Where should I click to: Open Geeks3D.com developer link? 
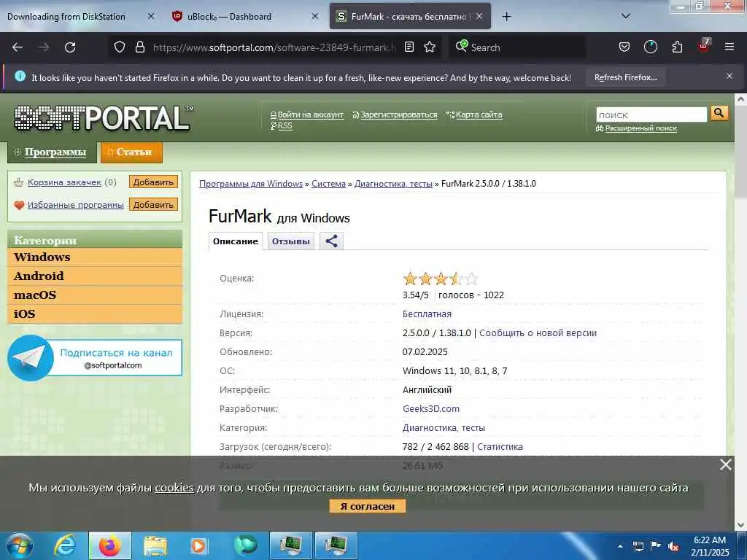tap(430, 408)
